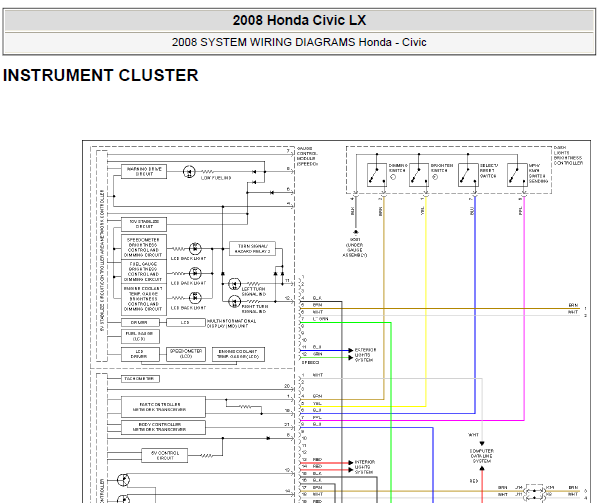
Task: Click the vertical pink PPL wire
Action: pos(524,309)
